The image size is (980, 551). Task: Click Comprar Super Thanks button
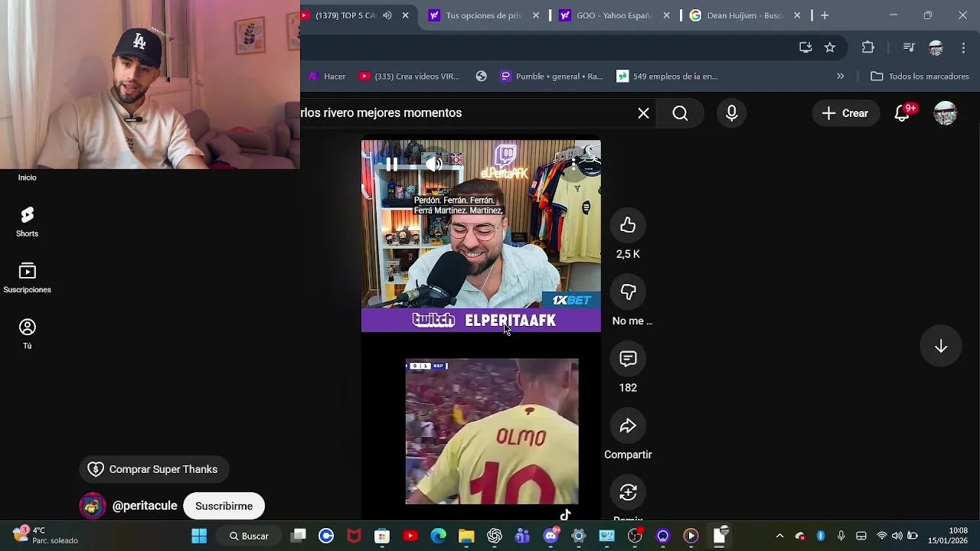click(x=154, y=469)
